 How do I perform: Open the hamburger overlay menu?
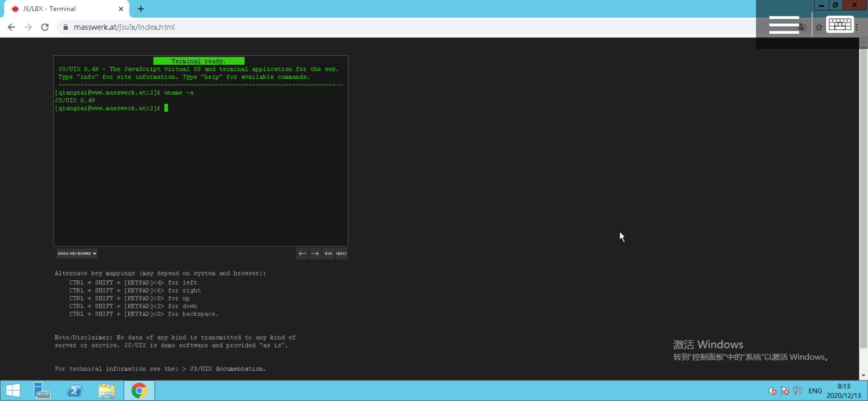point(784,25)
